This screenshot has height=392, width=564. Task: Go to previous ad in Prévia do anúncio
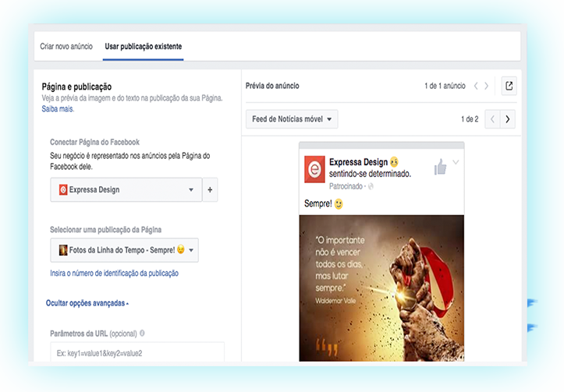(x=476, y=86)
